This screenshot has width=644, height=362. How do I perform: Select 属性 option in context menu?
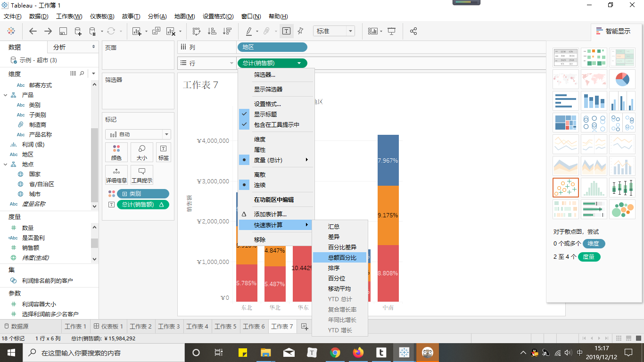276,149
